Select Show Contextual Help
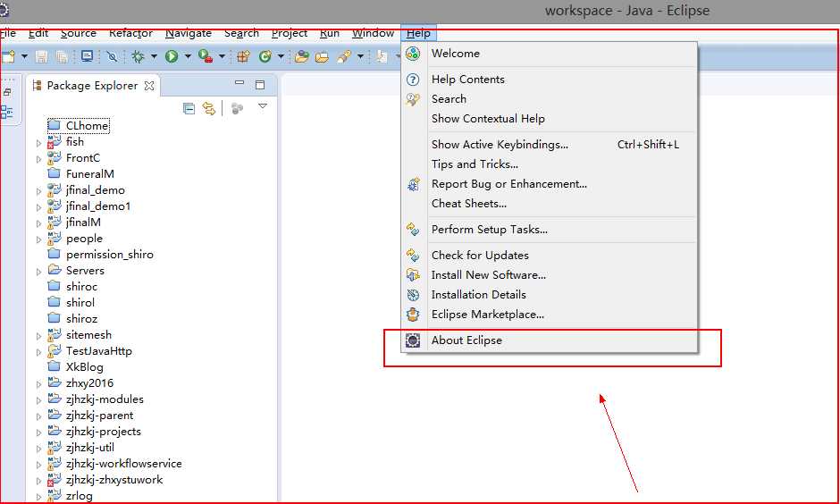Viewport: 840px width, 504px height. click(549, 119)
